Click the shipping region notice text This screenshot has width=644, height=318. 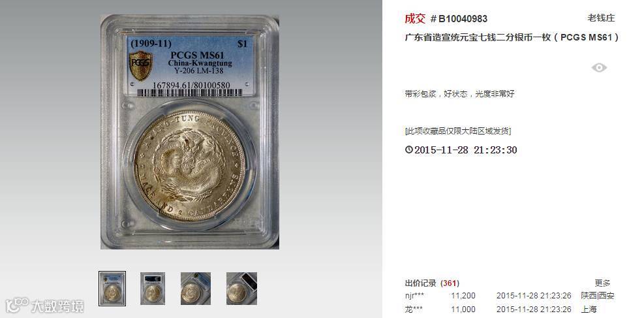[458, 131]
